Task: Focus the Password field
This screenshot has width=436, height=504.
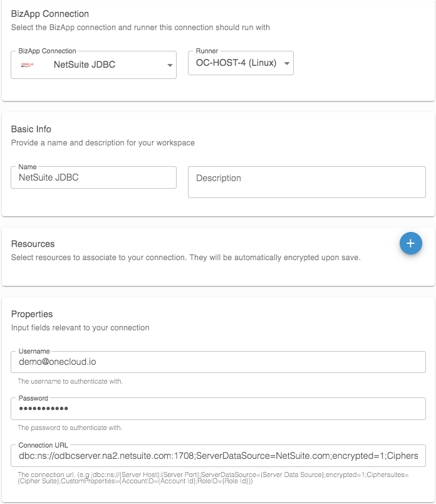Action: (x=218, y=409)
